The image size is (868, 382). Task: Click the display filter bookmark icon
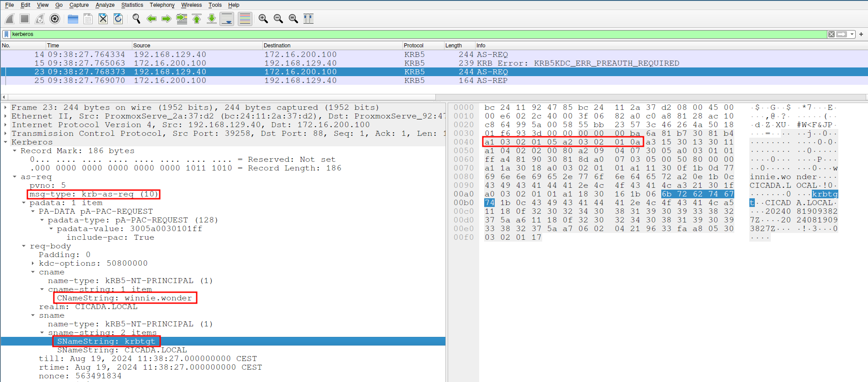point(6,34)
